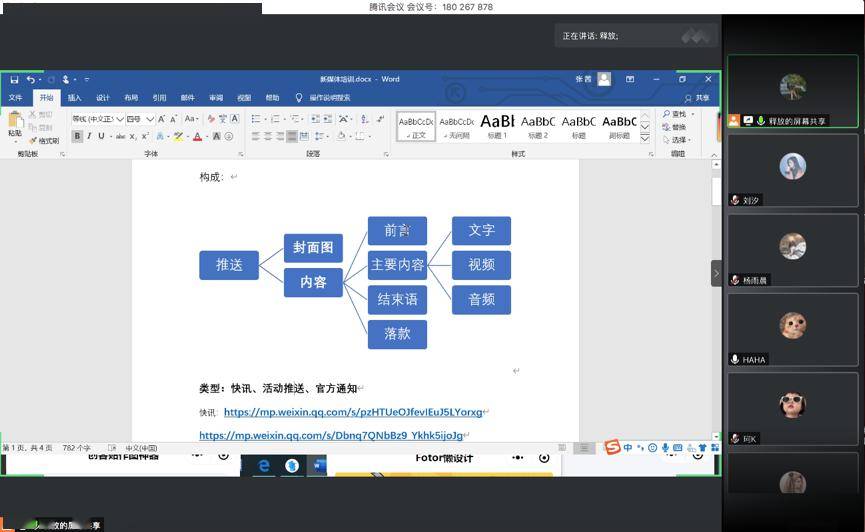This screenshot has width=865, height=532.
Task: Pick the red font color swatch
Action: click(x=197, y=136)
